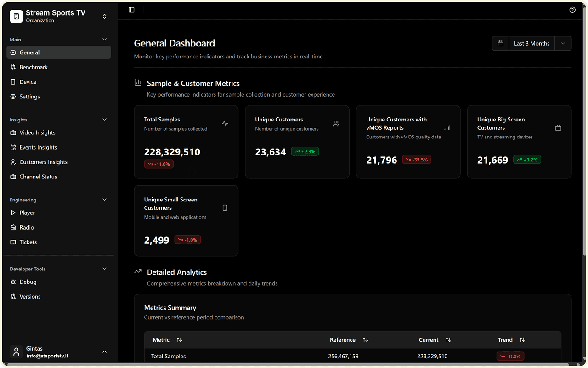Click the Events Insights icon in sidebar
This screenshot has width=588, height=368.
pyautogui.click(x=13, y=147)
